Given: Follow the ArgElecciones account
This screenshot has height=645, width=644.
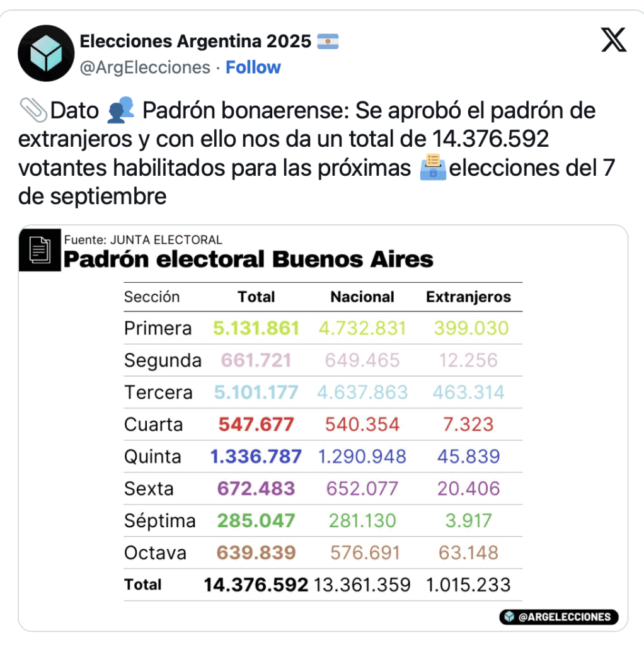Looking at the screenshot, I should (253, 67).
